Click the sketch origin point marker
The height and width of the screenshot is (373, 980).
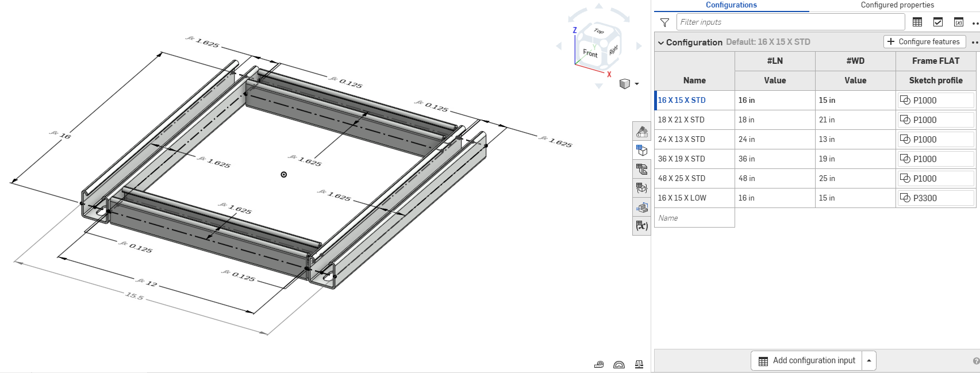(x=283, y=175)
